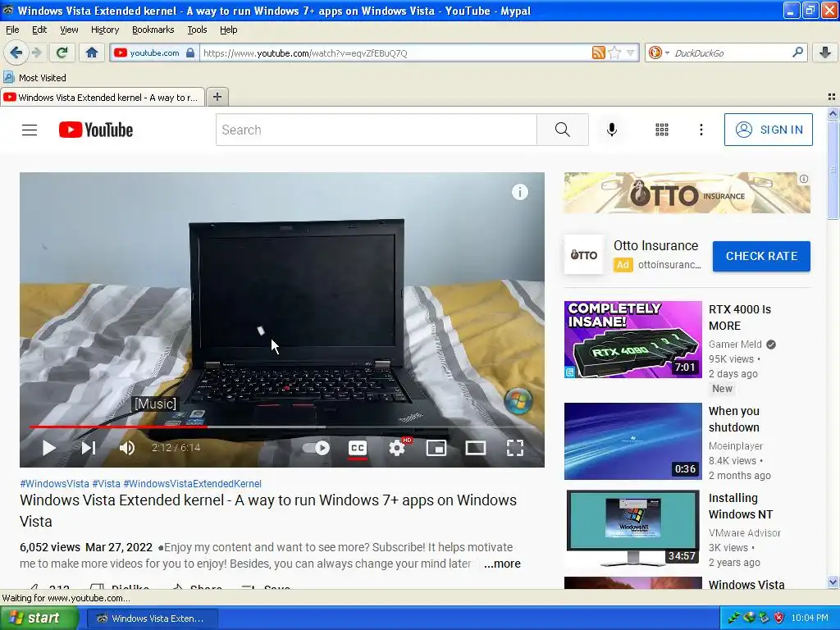840x630 pixels.
Task: Play the video
Action: click(48, 448)
